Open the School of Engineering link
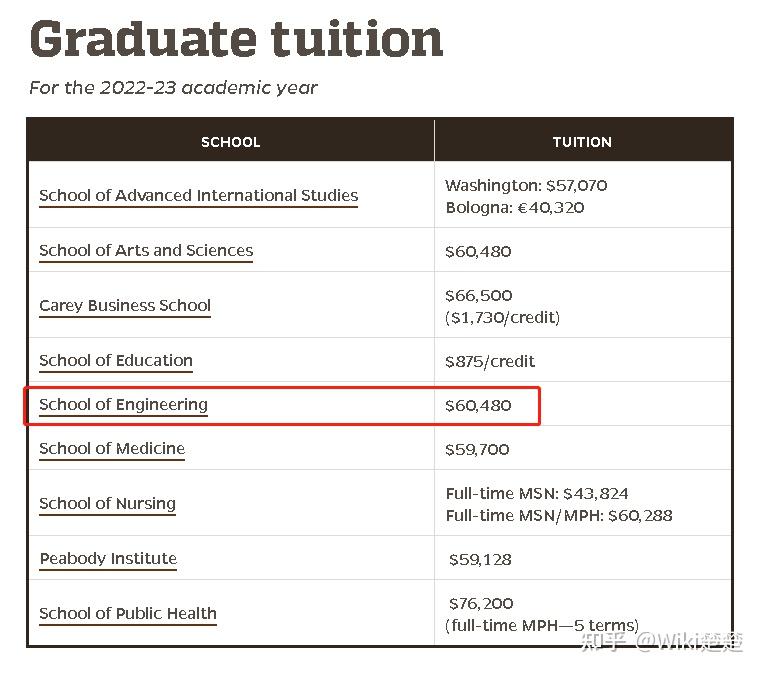The width and height of the screenshot is (762, 673). [x=123, y=405]
